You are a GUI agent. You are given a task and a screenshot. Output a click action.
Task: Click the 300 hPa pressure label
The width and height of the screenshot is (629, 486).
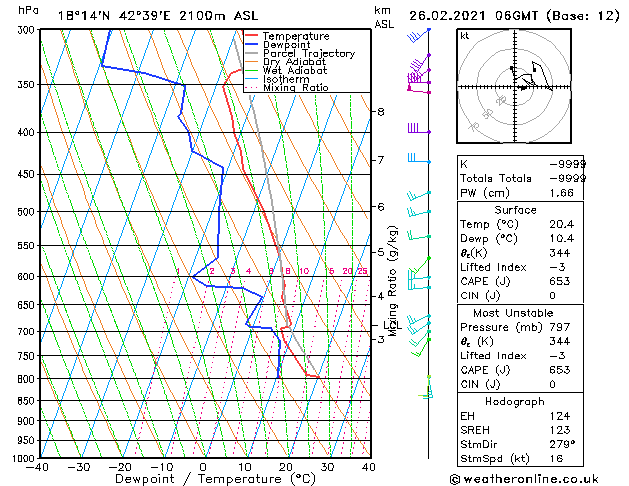[x=28, y=30]
